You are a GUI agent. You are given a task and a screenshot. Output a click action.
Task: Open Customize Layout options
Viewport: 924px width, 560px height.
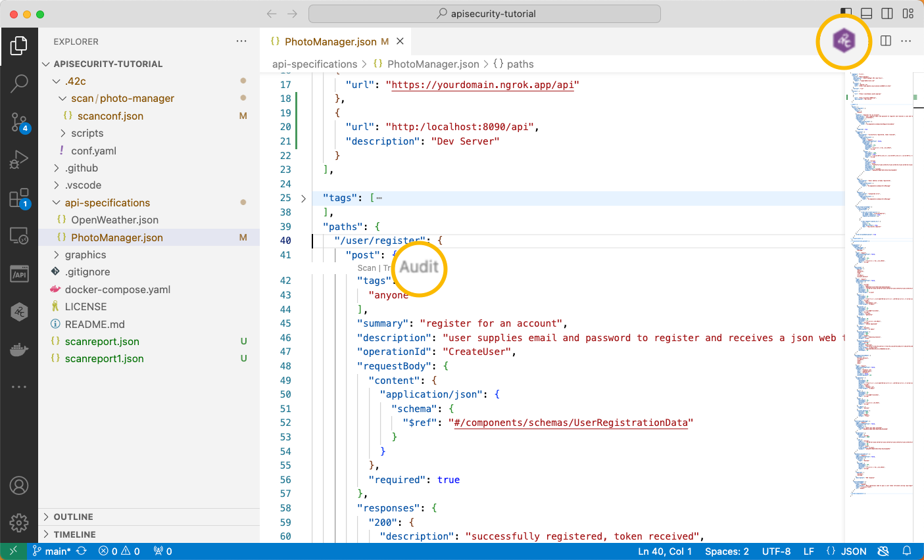coord(908,14)
